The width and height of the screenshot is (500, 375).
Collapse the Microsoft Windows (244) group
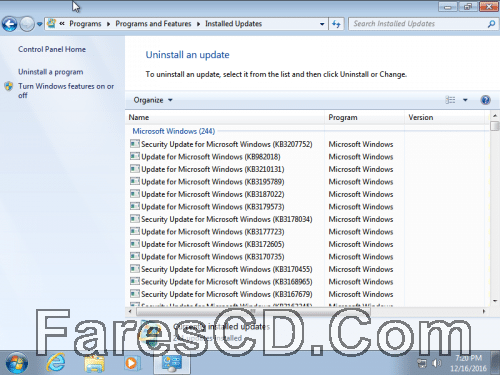point(174,131)
